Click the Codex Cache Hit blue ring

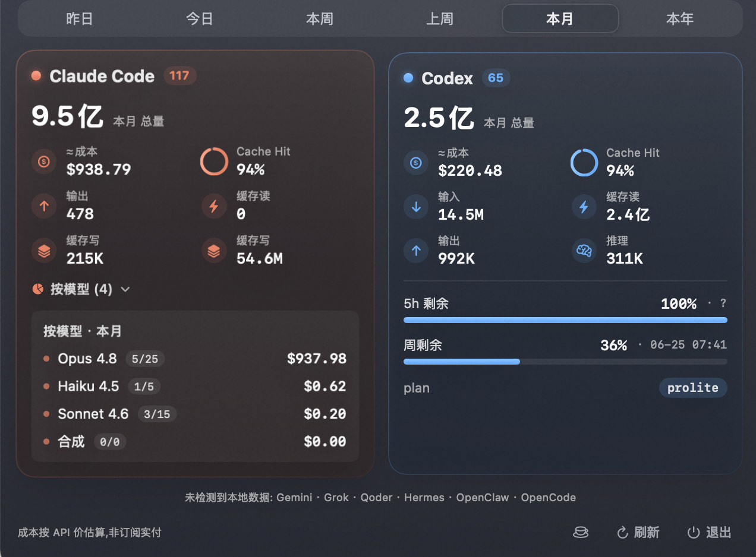coord(584,162)
